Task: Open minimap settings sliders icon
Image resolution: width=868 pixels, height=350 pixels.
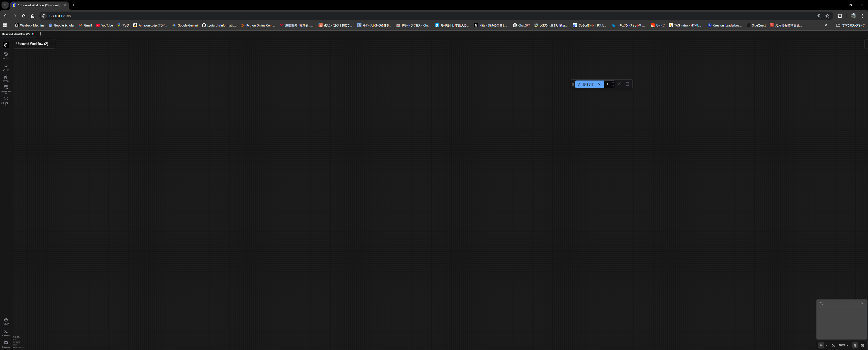Action: pyautogui.click(x=822, y=304)
